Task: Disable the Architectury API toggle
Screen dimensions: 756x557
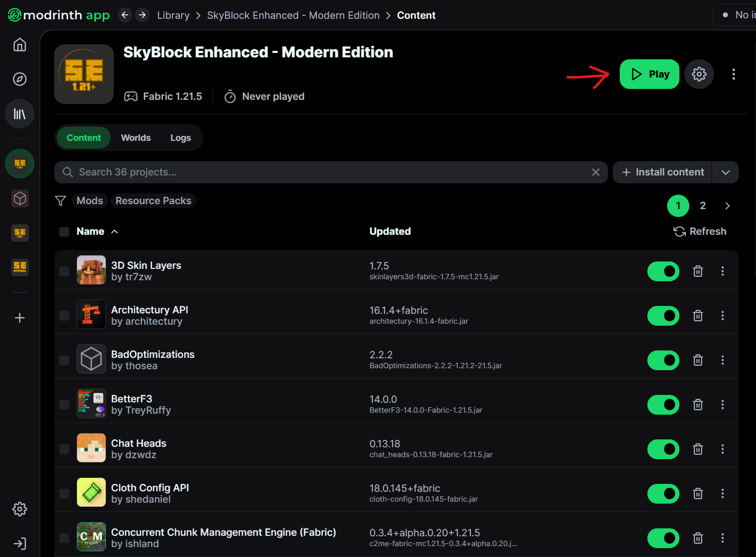Action: [x=663, y=316]
